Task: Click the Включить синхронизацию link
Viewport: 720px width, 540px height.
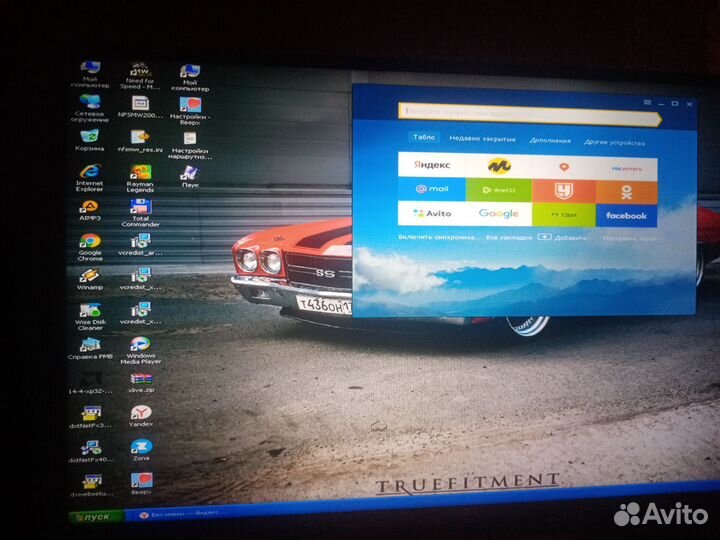Action: (438, 237)
